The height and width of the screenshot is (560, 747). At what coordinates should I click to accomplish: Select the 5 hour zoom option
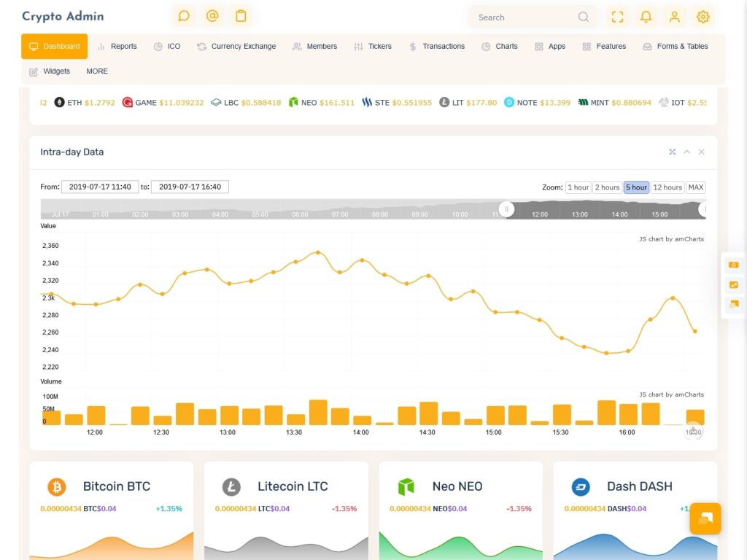(636, 187)
